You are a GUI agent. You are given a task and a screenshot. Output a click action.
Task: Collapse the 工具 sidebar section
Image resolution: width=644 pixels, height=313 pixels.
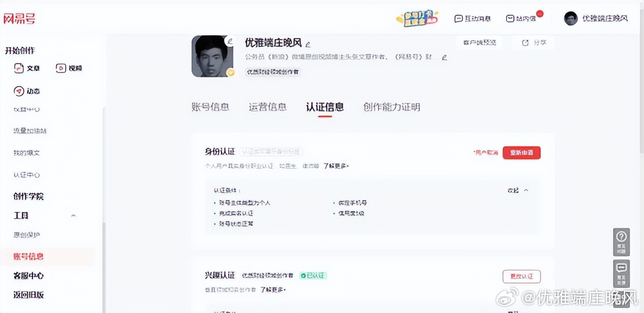tap(73, 215)
